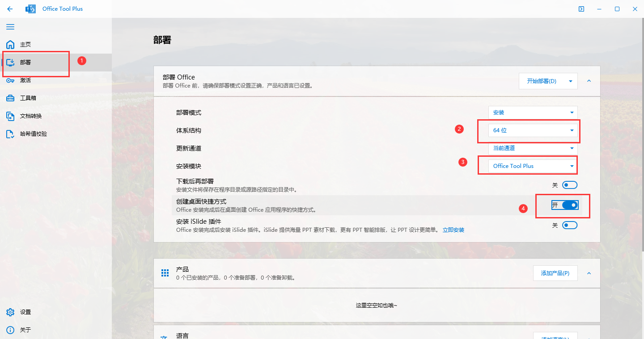The width and height of the screenshot is (644, 339).
Task: Open the 设置 settings page
Action: coord(25,312)
